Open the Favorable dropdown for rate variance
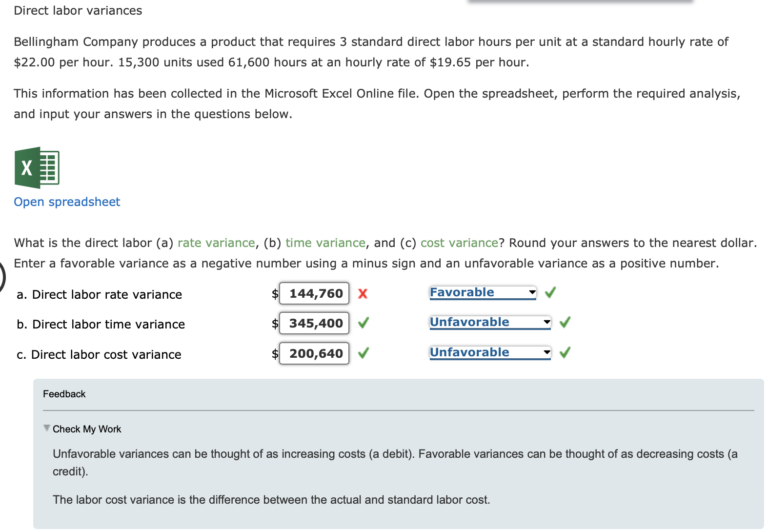Viewport: 768px width, 532px height. [483, 292]
